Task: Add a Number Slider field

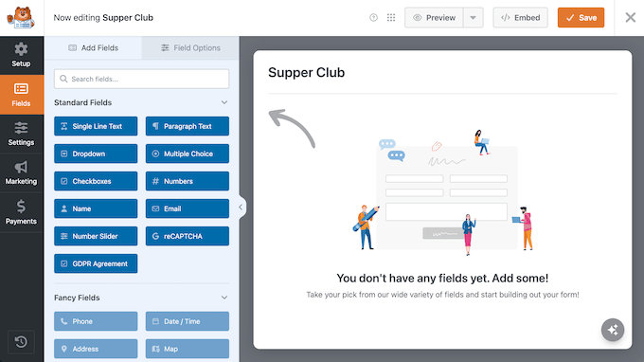Action: [96, 236]
